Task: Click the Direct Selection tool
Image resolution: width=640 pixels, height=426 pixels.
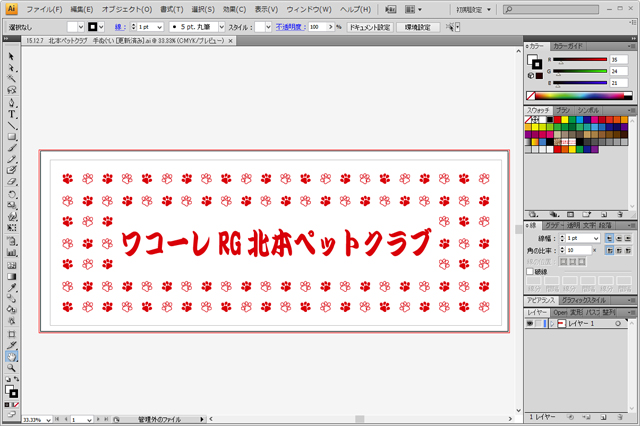Action: click(11, 67)
